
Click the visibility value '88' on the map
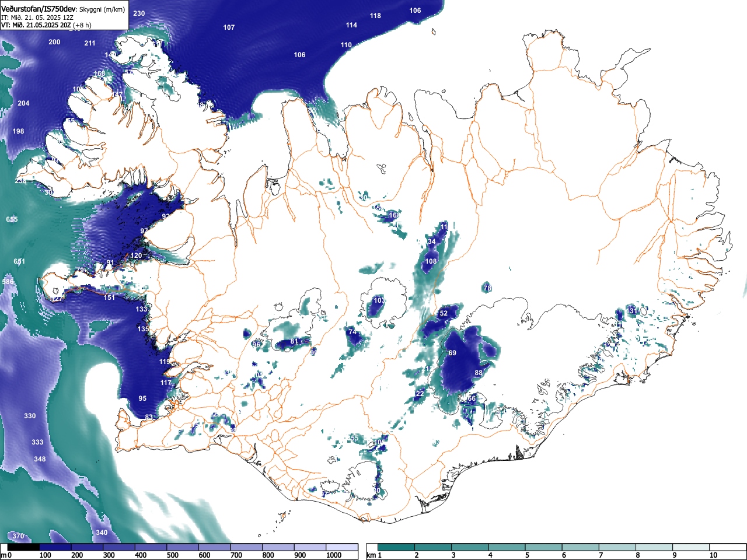click(x=479, y=373)
